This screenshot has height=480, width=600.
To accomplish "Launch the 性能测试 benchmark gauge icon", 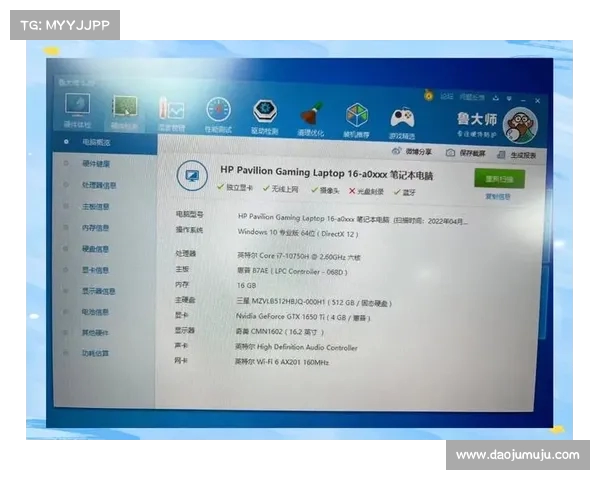I will tap(218, 115).
